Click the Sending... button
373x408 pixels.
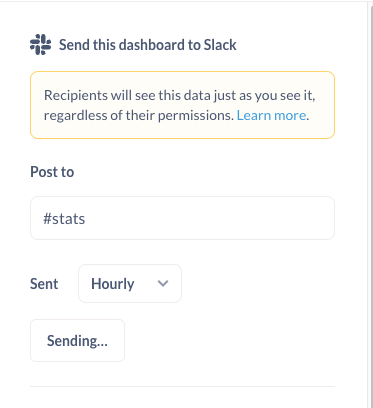click(77, 340)
